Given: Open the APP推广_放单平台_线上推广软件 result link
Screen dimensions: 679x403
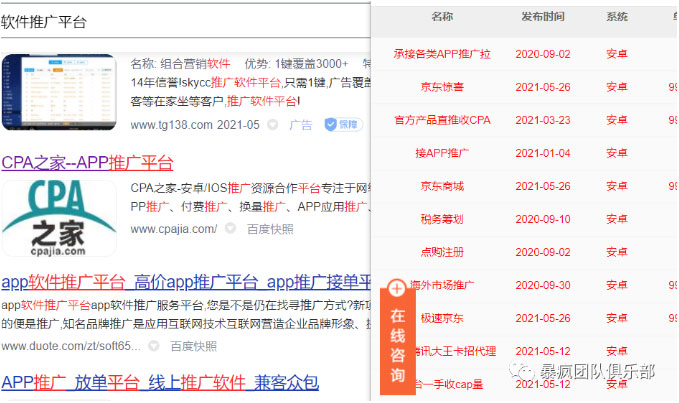Looking at the screenshot, I should click(x=160, y=383).
